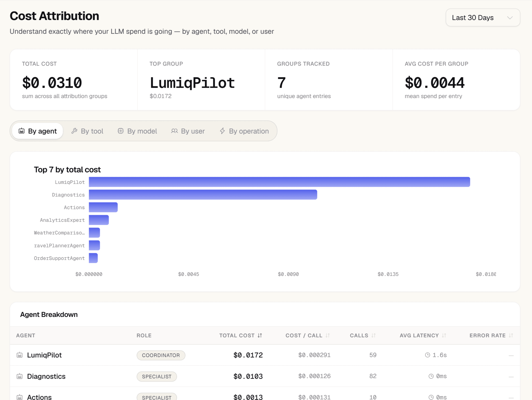Click sort icon on Avg Latency column
This screenshot has height=400, width=532.
[x=444, y=335]
